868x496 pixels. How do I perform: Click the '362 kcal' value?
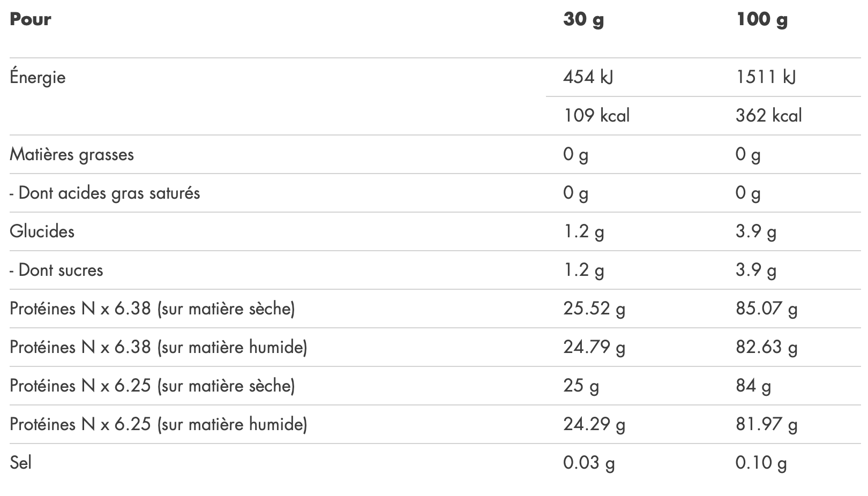(768, 116)
